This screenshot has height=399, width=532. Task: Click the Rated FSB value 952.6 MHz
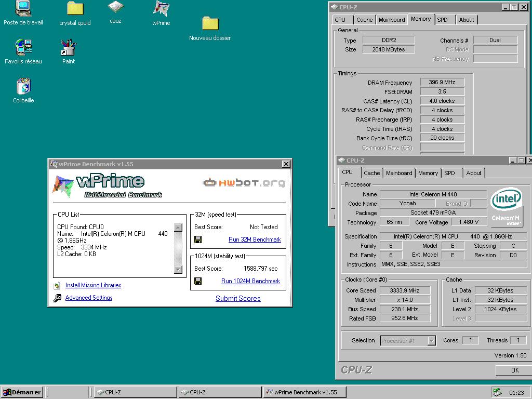click(405, 318)
